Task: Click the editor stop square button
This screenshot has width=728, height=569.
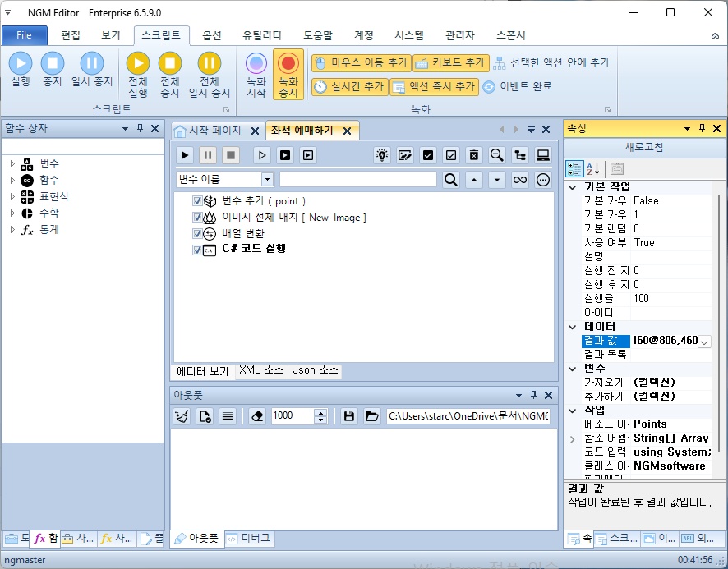Action: pos(230,155)
